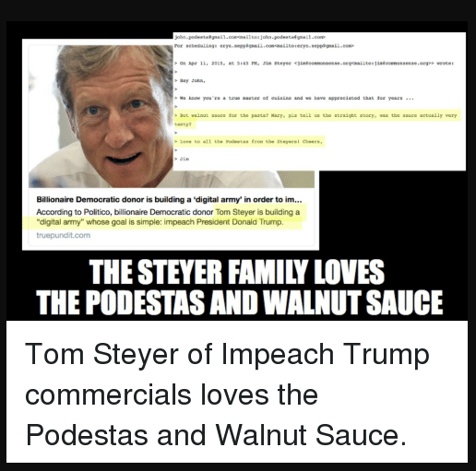476x471 pixels.
Task: Select the 'According to Politico' description text
Action: click(168, 217)
